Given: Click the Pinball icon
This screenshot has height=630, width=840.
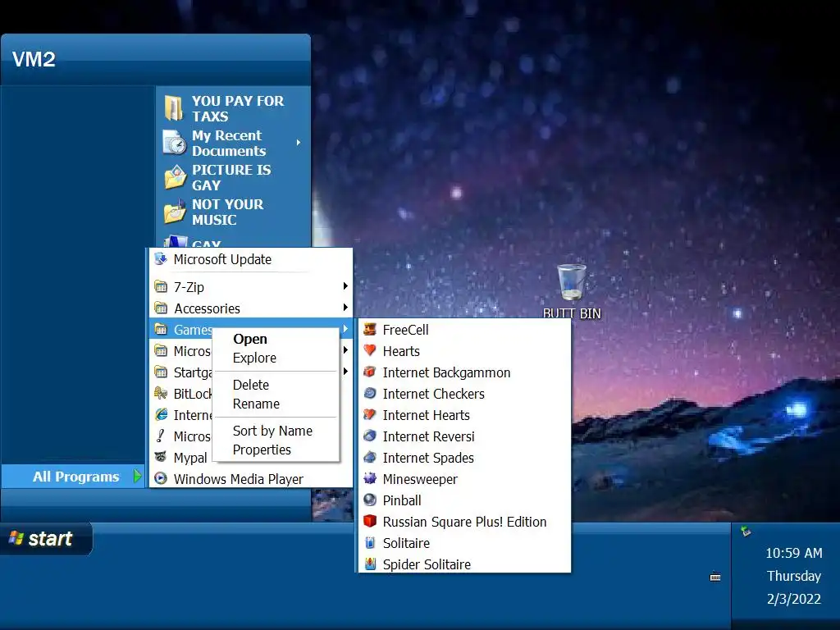Looking at the screenshot, I should pos(370,500).
